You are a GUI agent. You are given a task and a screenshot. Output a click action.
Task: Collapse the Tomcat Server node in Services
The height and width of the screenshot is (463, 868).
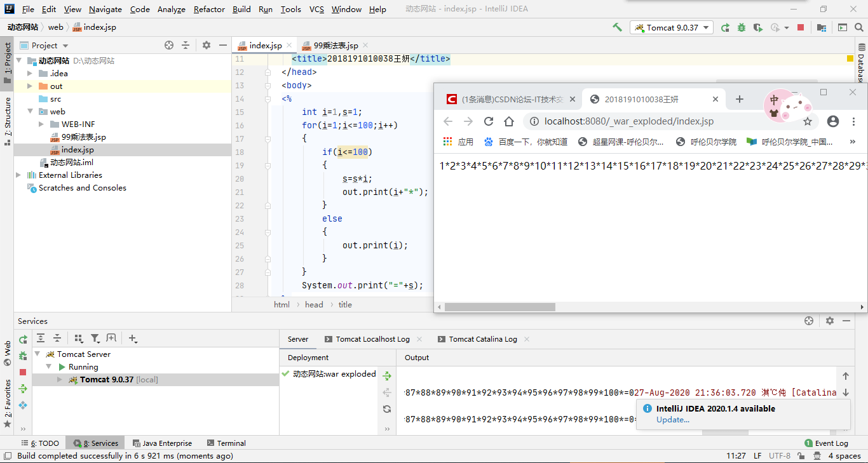37,354
